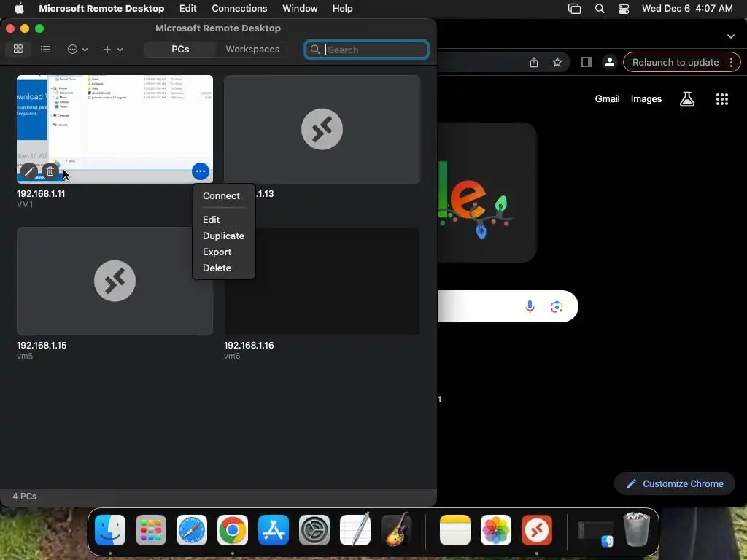Click the Google Doodle image in Chrome
The height and width of the screenshot is (560, 747).
pos(487,192)
